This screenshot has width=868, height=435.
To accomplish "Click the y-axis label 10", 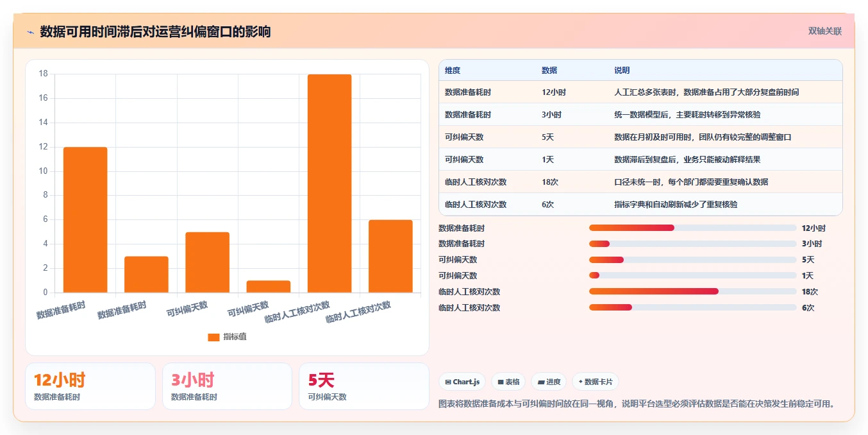I will tap(44, 171).
